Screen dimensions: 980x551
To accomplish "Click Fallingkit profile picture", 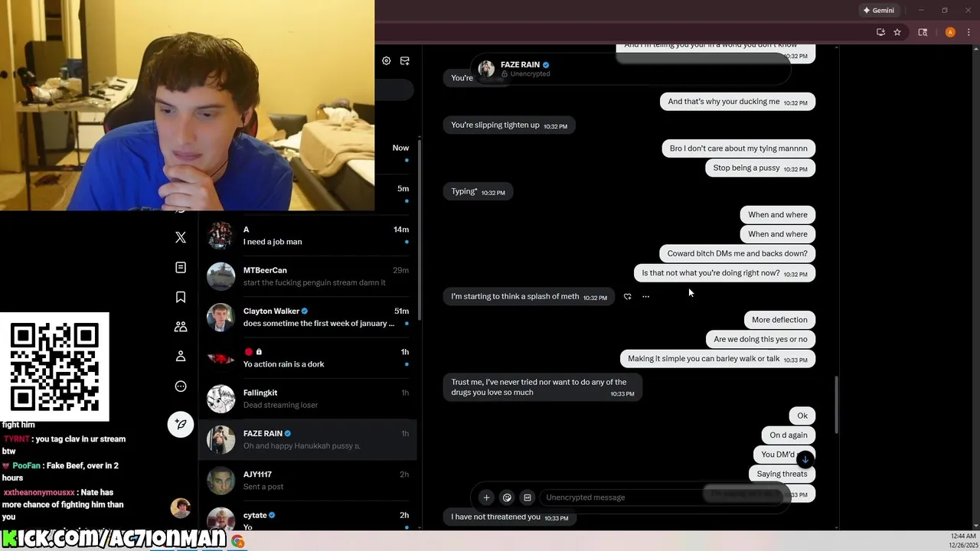I will coord(220,399).
